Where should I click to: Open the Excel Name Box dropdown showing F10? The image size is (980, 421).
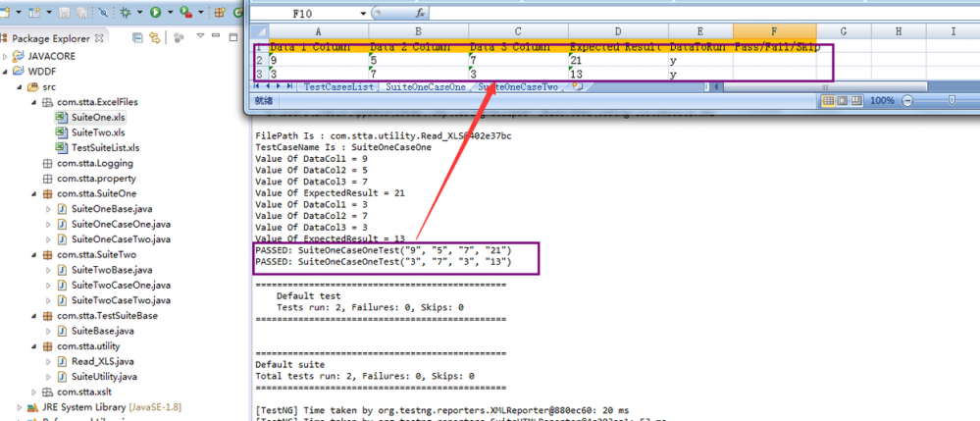point(363,13)
